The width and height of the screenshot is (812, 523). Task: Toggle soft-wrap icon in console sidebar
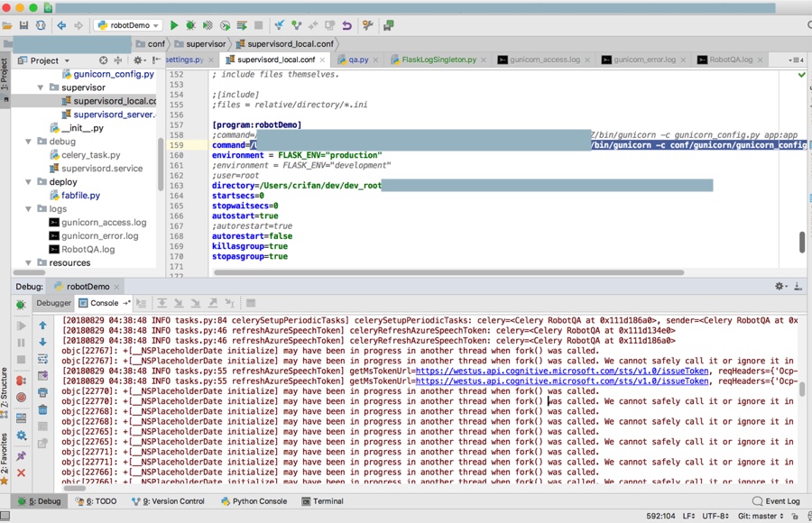click(42, 359)
